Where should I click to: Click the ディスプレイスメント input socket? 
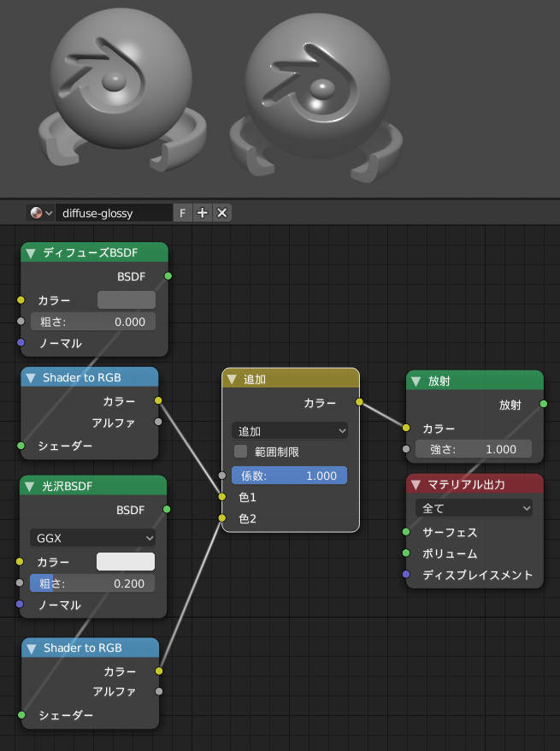coord(406,574)
